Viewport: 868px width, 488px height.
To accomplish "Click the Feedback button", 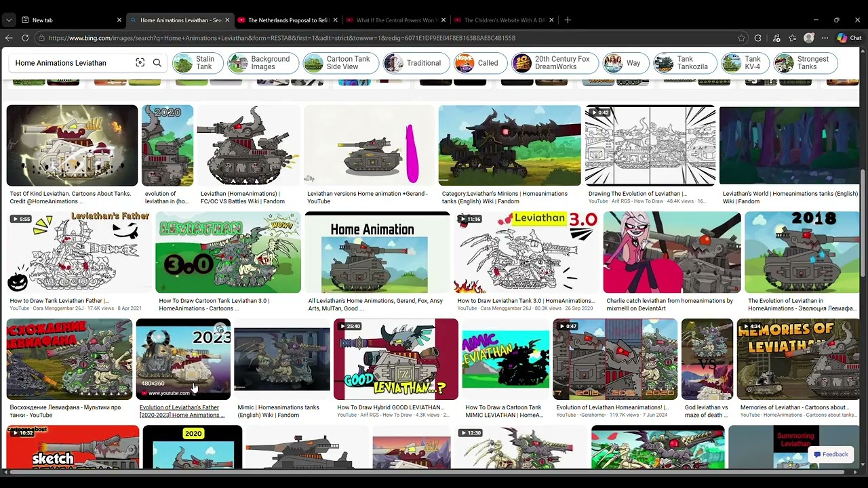I will [831, 454].
